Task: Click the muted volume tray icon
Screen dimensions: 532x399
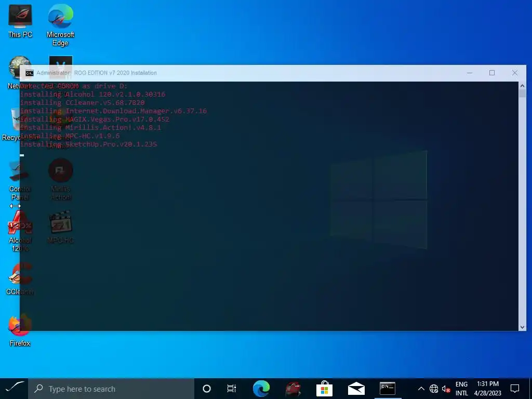Action: 446,389
